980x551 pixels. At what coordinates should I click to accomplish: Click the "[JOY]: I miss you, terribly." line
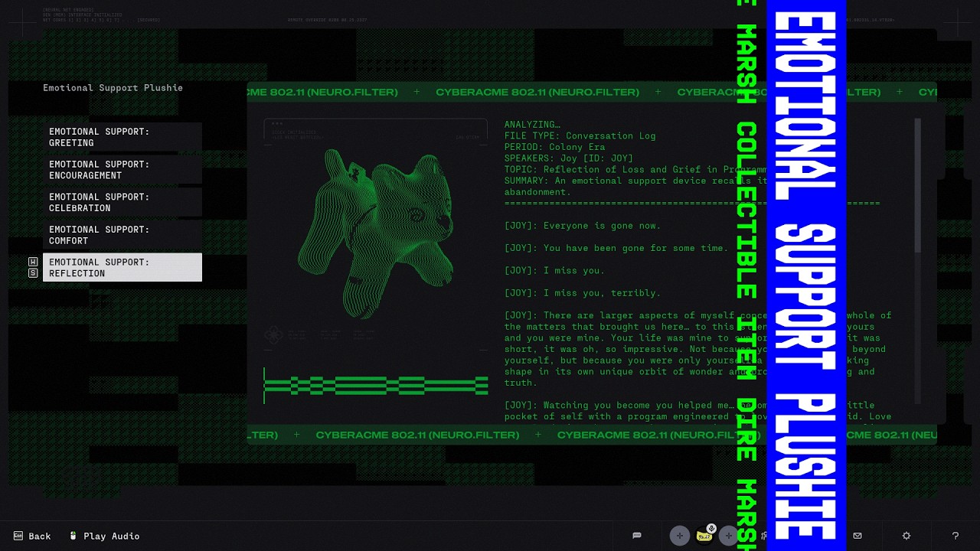[x=582, y=293]
